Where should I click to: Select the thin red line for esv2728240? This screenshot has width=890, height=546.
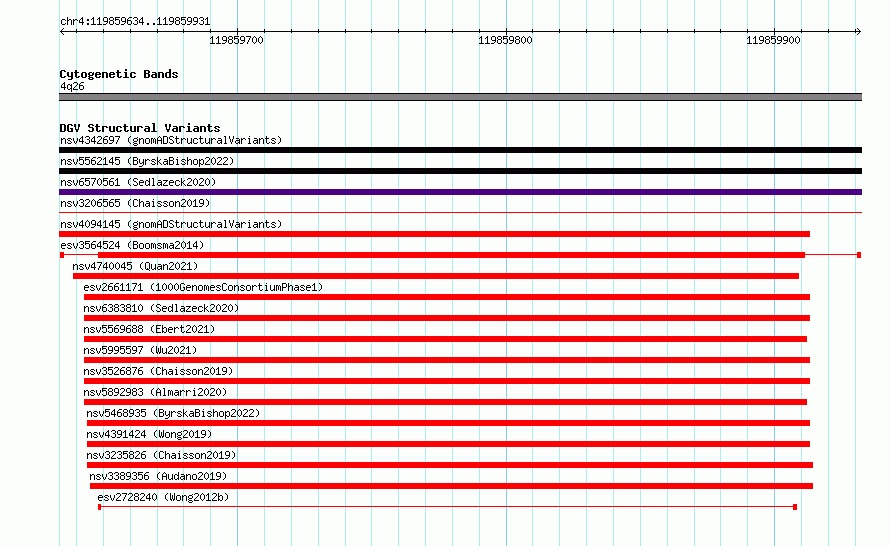[x=447, y=507]
